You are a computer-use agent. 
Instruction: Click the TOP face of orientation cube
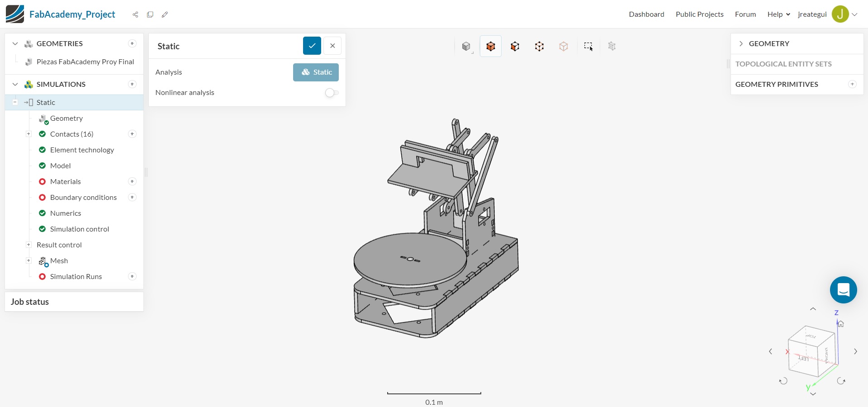coord(811,336)
